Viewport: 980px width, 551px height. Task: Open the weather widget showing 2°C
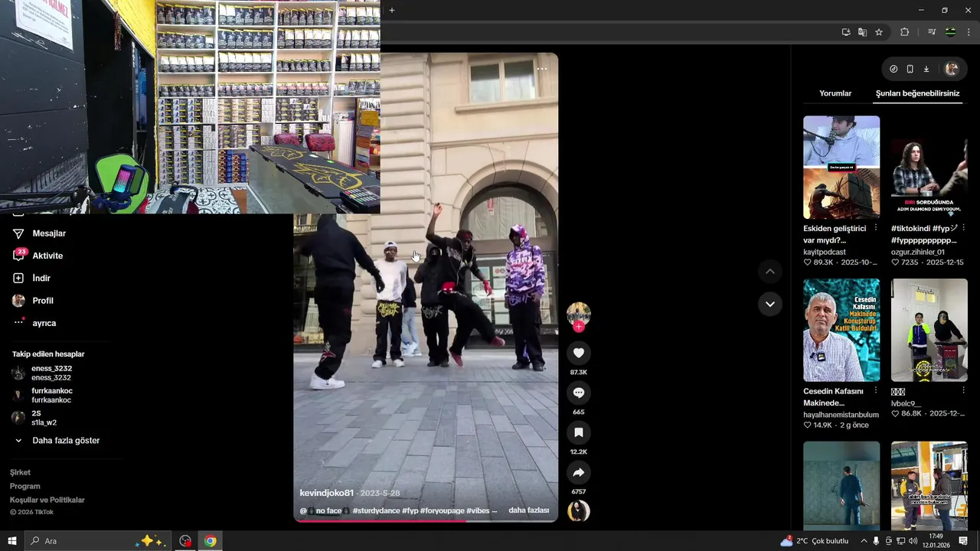point(814,541)
